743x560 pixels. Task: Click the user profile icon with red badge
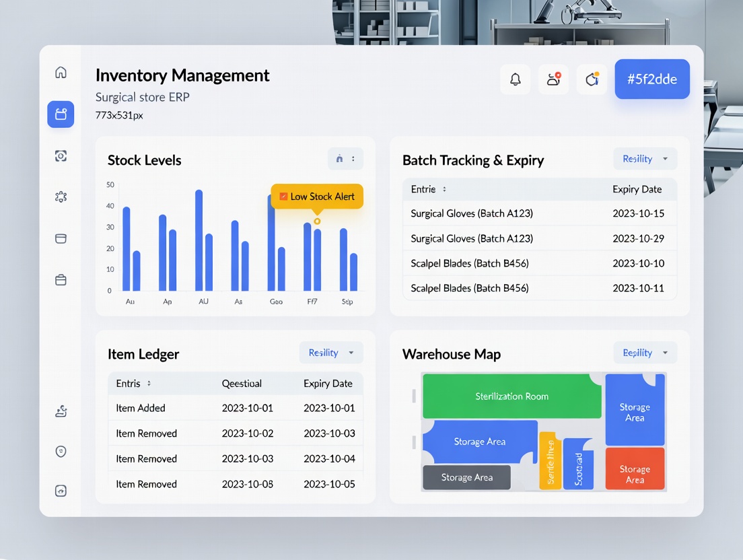553,79
